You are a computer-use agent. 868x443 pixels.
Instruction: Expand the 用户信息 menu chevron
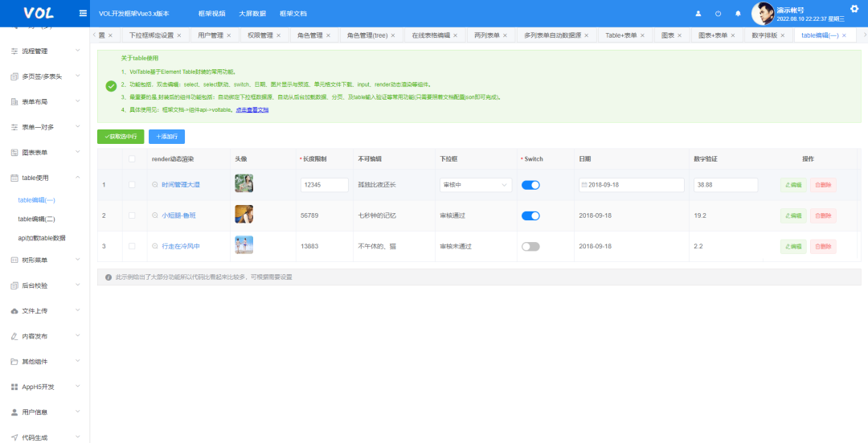77,412
